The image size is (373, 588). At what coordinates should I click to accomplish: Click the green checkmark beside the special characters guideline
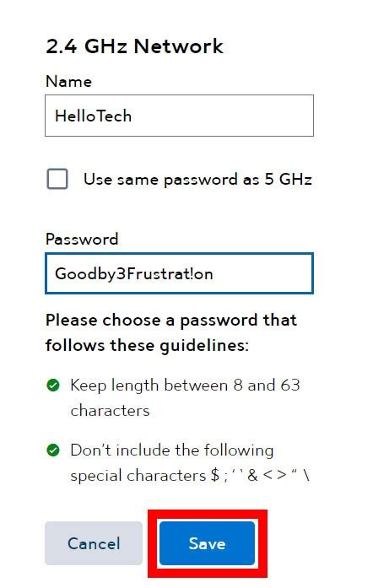(53, 450)
